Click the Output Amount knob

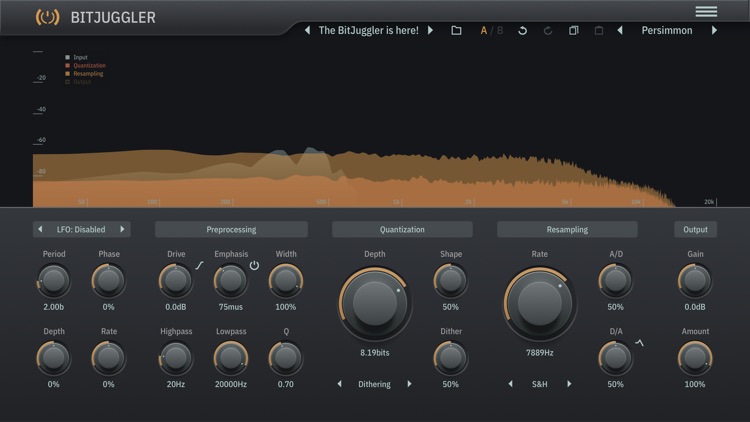coord(695,358)
